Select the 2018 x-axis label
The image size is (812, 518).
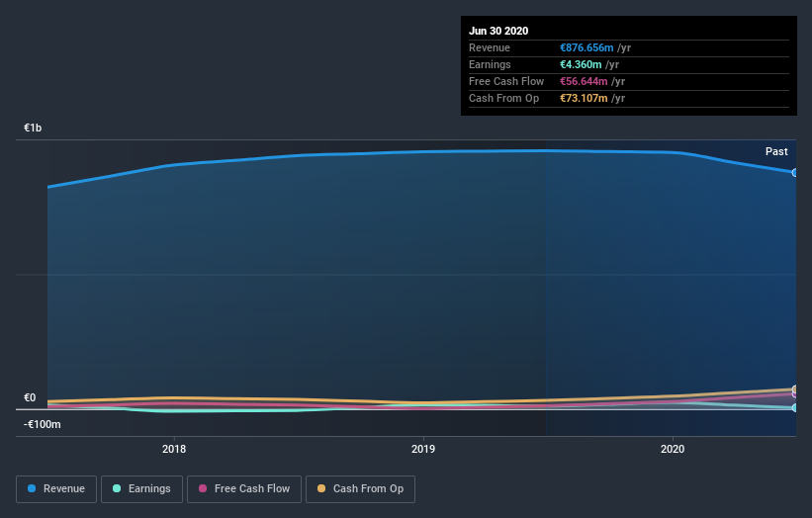coord(174,449)
